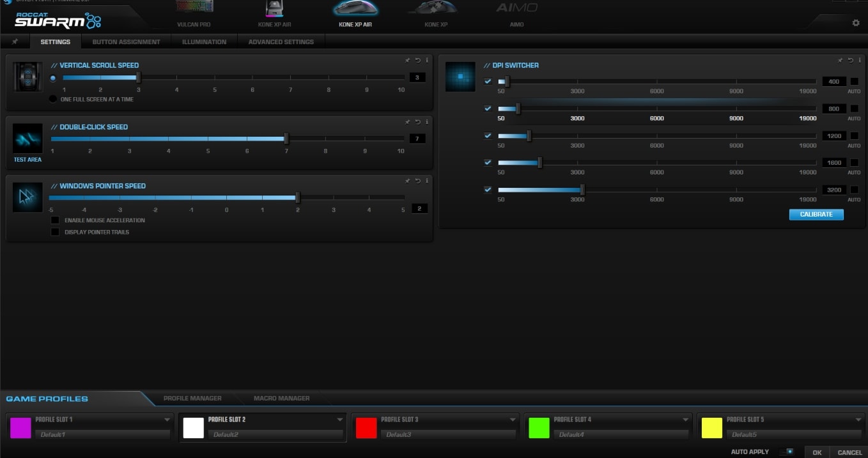Click the Calibrate button
The image size is (868, 458).
816,214
